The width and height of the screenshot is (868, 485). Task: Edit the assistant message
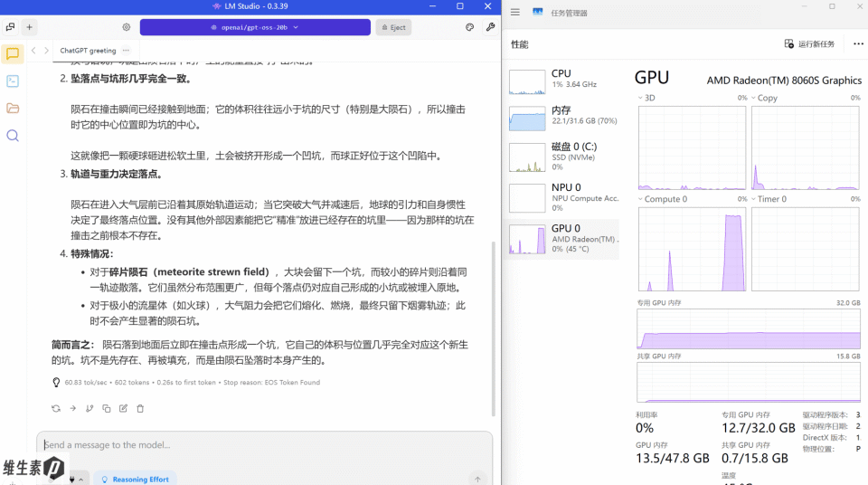tap(124, 408)
